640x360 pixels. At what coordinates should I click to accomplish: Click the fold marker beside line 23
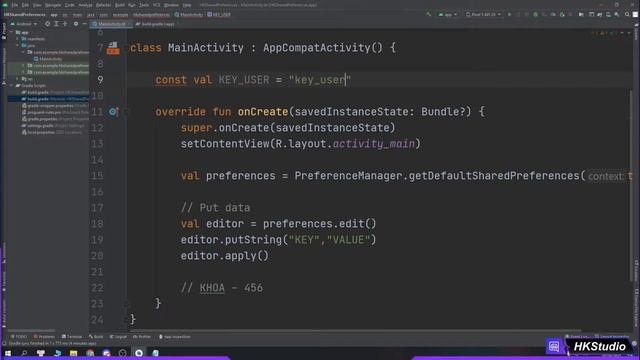coord(126,304)
